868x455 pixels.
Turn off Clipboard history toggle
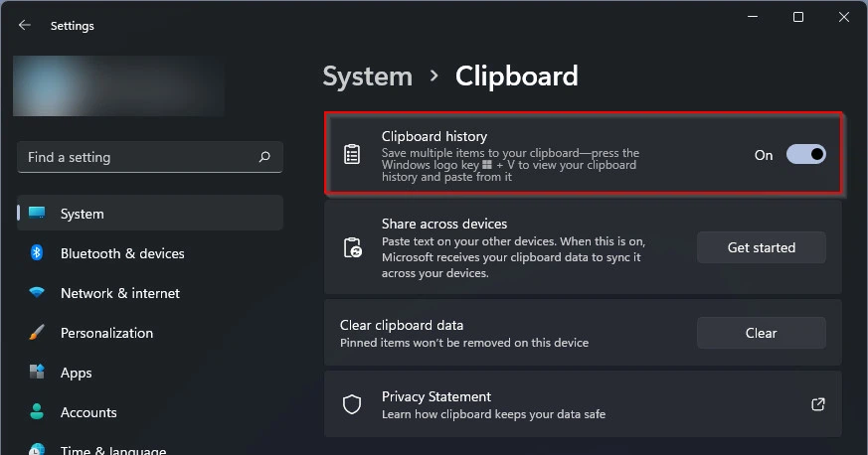[805, 154]
